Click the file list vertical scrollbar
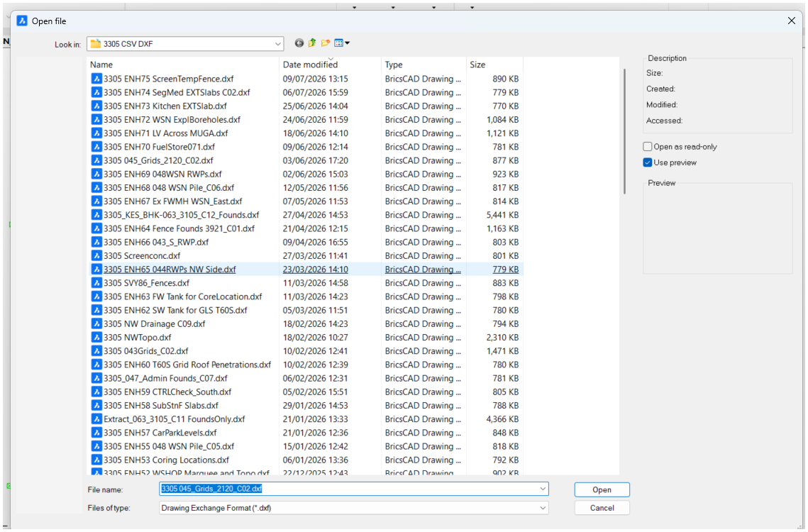 point(624,131)
